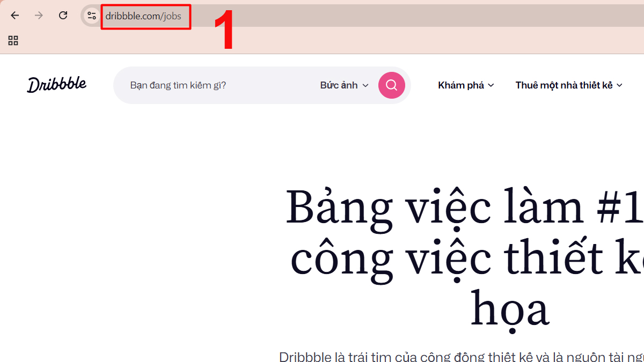Click the dribbble.com/jobs address bar URL
The height and width of the screenshot is (362, 644).
click(x=143, y=16)
